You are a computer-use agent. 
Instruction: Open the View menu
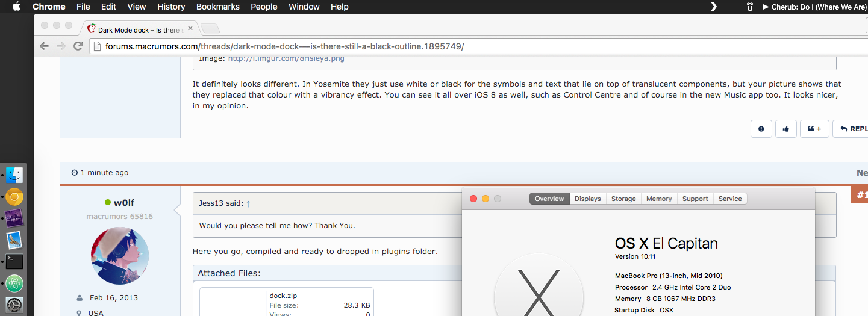pyautogui.click(x=137, y=7)
